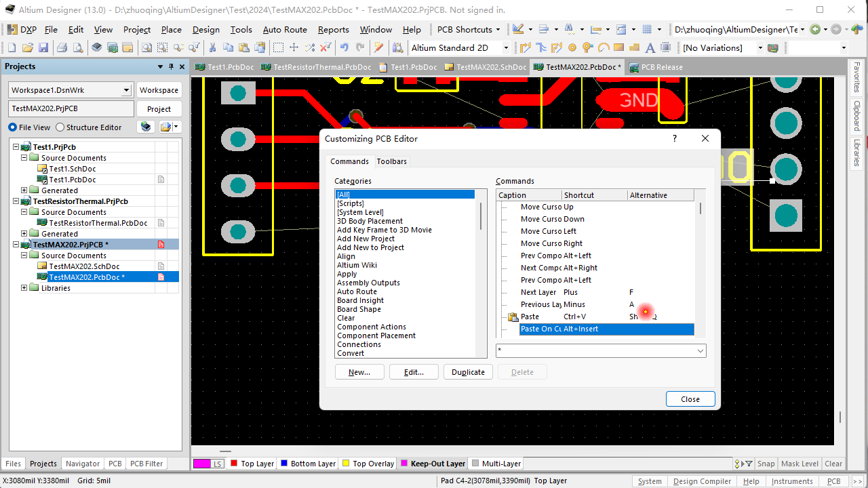Click the magenta current layer color swatch
Viewport: 868px width, 488px height.
tap(201, 464)
